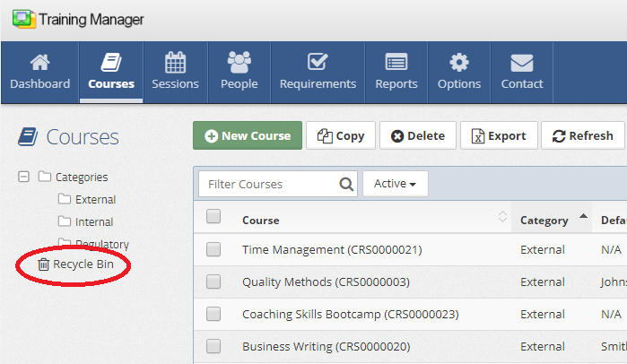The height and width of the screenshot is (364, 627).
Task: Click the Sessions calendar icon
Action: (x=175, y=64)
